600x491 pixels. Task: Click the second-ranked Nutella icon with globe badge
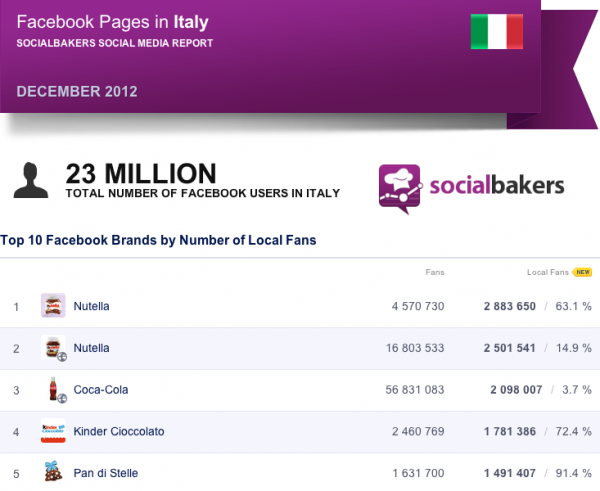[x=54, y=347]
